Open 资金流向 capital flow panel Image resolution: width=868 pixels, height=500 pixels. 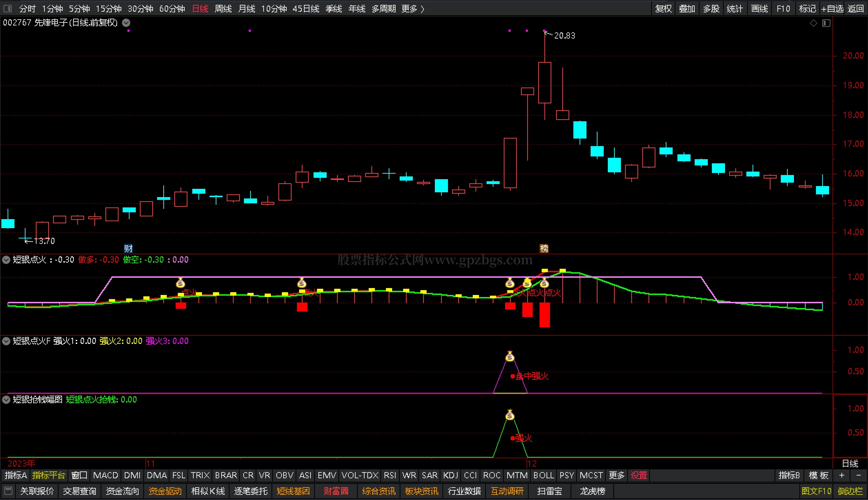click(x=122, y=491)
